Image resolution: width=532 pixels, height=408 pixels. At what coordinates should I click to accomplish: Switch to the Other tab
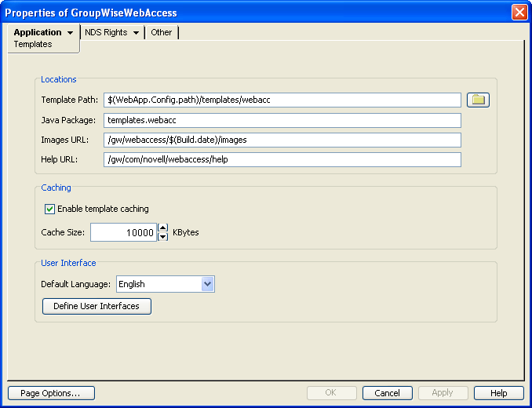[x=161, y=32]
